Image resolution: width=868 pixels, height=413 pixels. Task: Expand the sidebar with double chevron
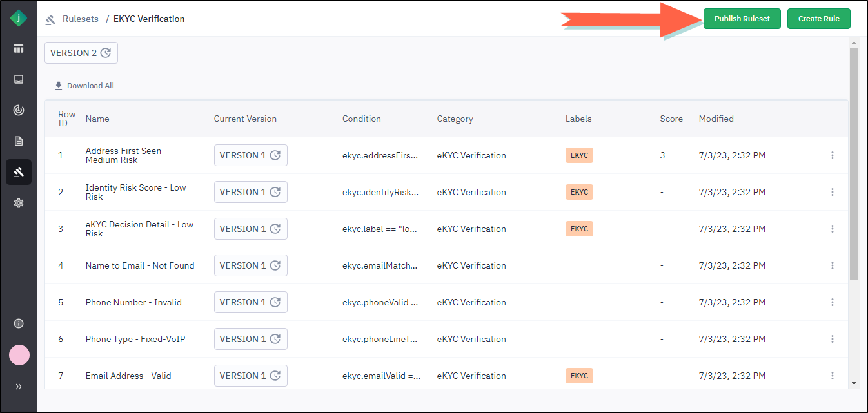[19, 387]
